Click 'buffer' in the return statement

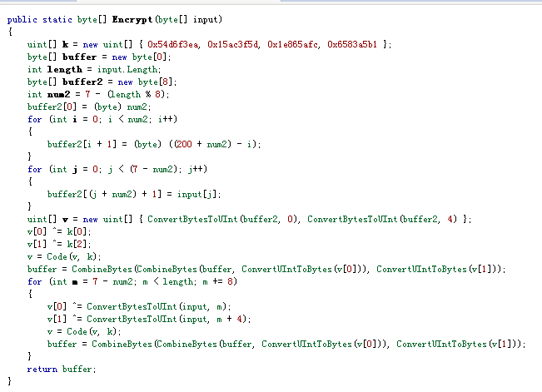click(77, 370)
